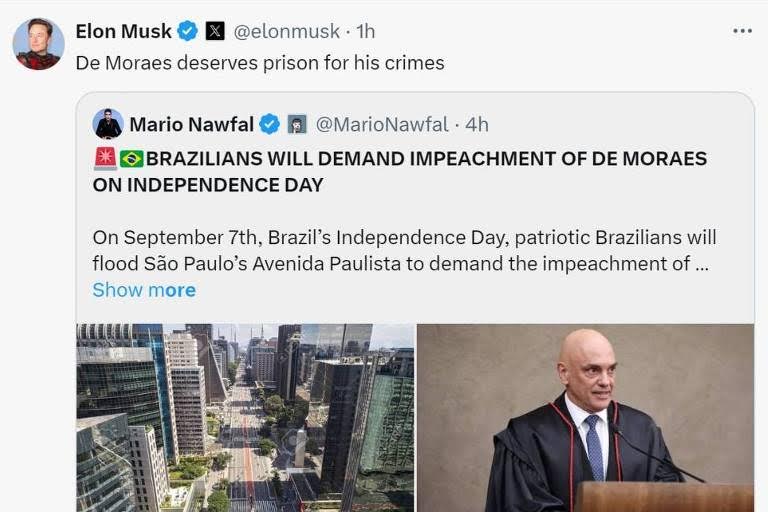Click the red siren emoji in headline
Viewport: 768px width, 512px height.
[x=104, y=158]
